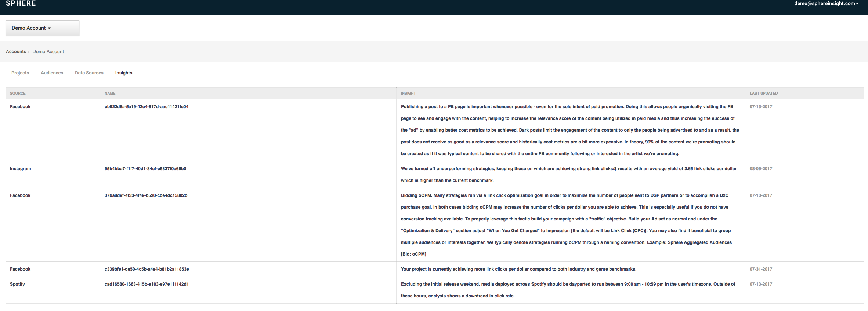The height and width of the screenshot is (311, 868).
Task: Switch to the Projects tab
Action: (x=20, y=73)
